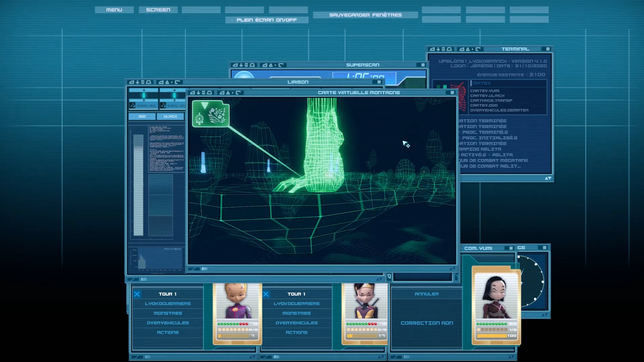Screen dimensions: 644x362
Task: Close the left Tour 1 panel with X
Action: (137, 294)
